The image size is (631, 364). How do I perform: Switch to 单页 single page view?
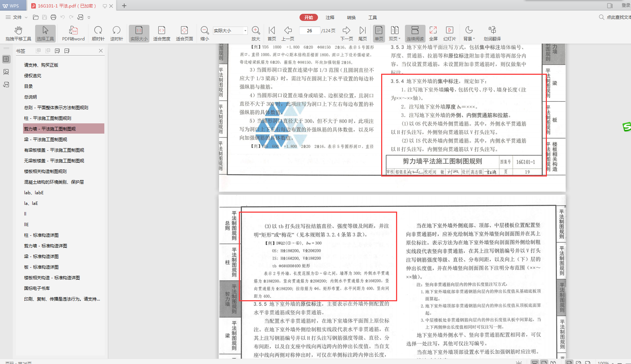(379, 34)
